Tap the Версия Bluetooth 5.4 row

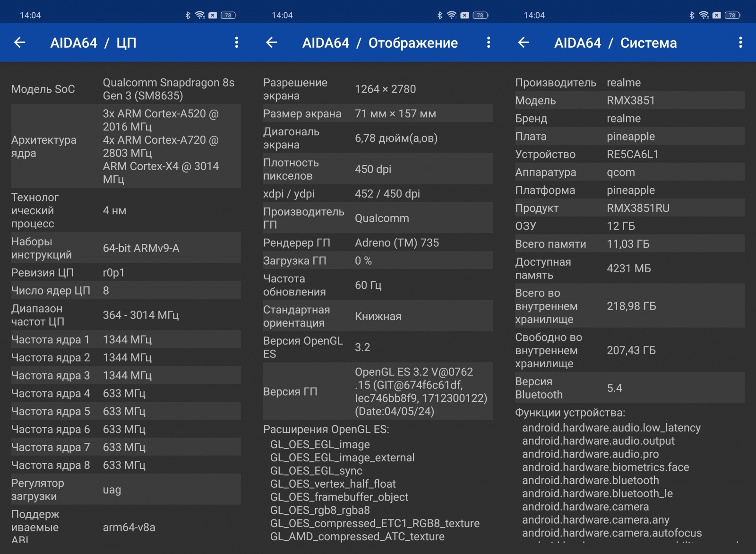[629, 388]
